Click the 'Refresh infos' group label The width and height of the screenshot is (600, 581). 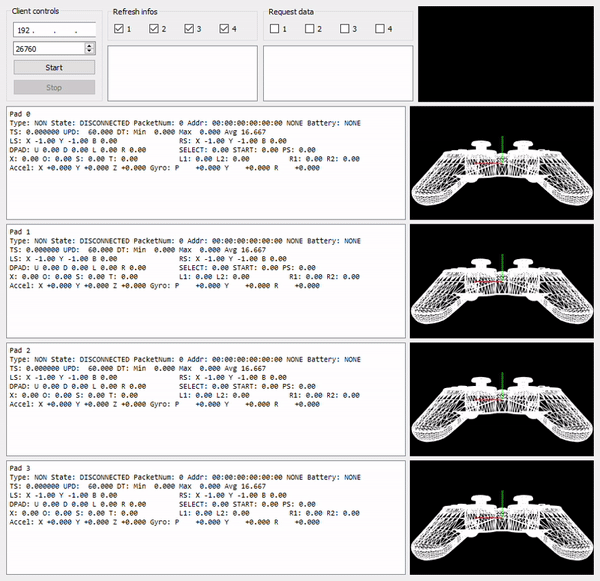(x=135, y=12)
